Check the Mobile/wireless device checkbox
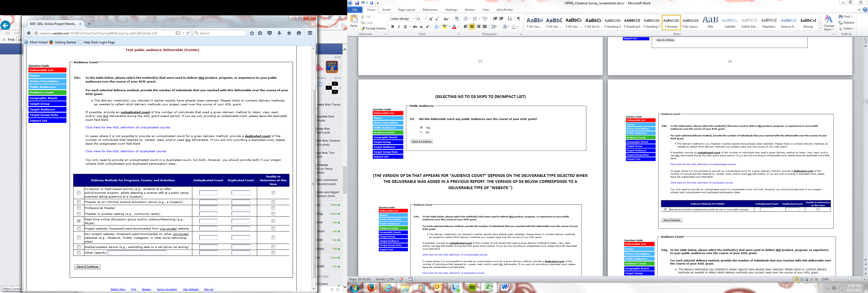Viewport: 868px width, 293px height. pos(79,247)
